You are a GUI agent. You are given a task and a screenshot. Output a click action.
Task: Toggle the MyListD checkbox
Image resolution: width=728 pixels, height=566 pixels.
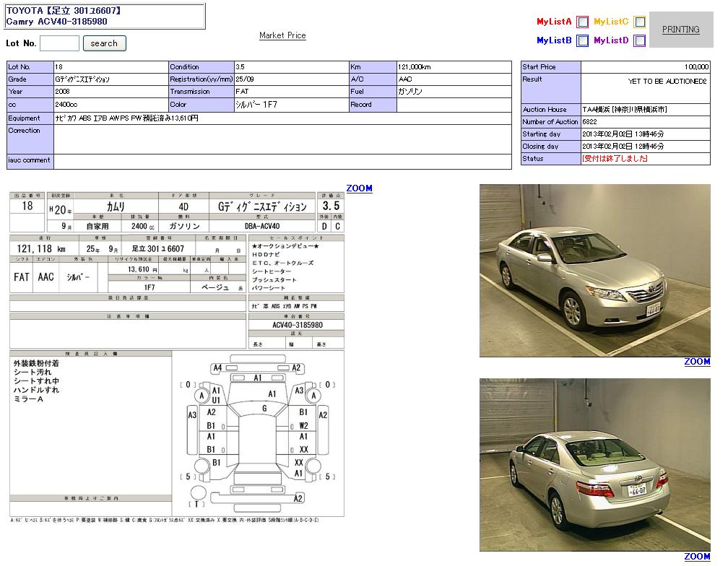639,41
